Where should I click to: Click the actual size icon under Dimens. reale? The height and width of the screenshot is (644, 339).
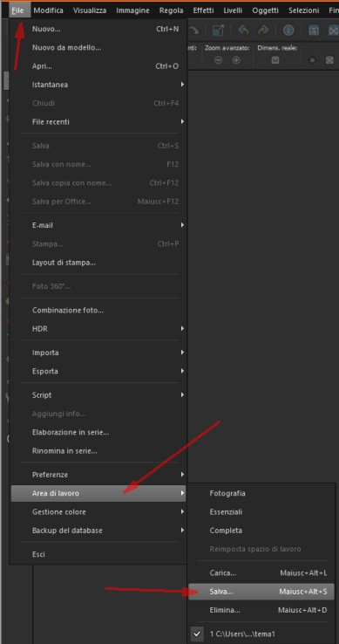(275, 60)
